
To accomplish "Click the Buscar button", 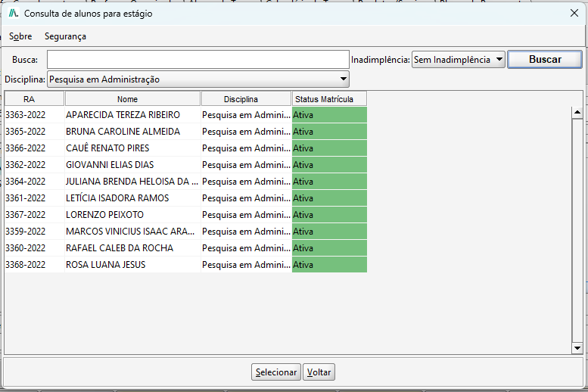I will pos(545,60).
